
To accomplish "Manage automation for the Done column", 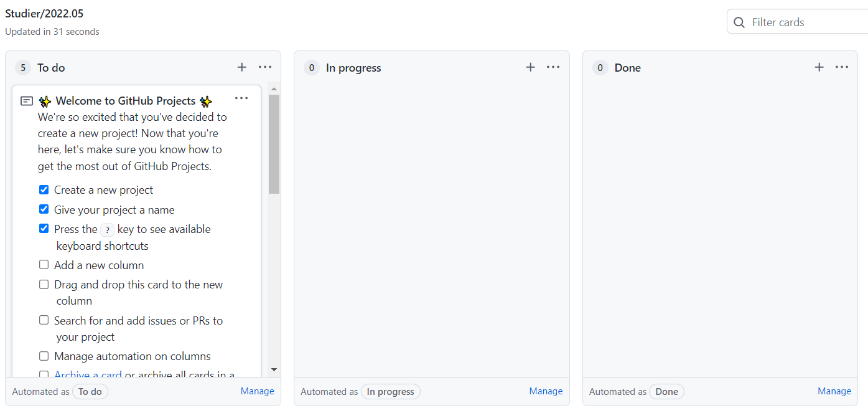I will tap(834, 391).
